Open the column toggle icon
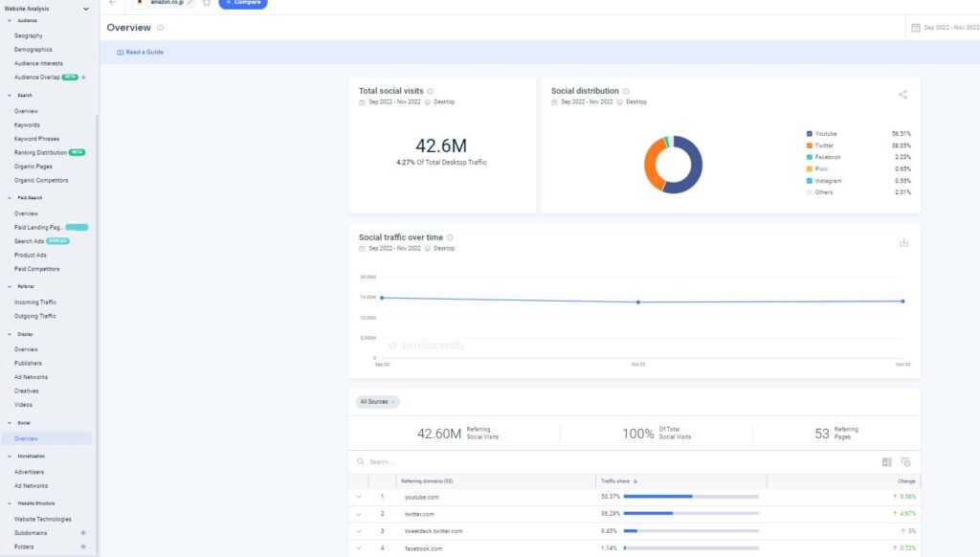Viewport: 980px width, 557px height. pyautogui.click(x=887, y=462)
